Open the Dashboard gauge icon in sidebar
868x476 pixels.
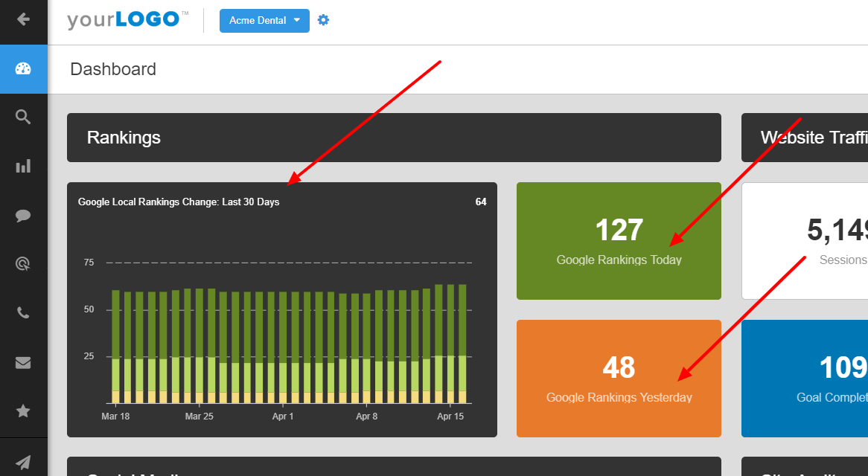[23, 69]
